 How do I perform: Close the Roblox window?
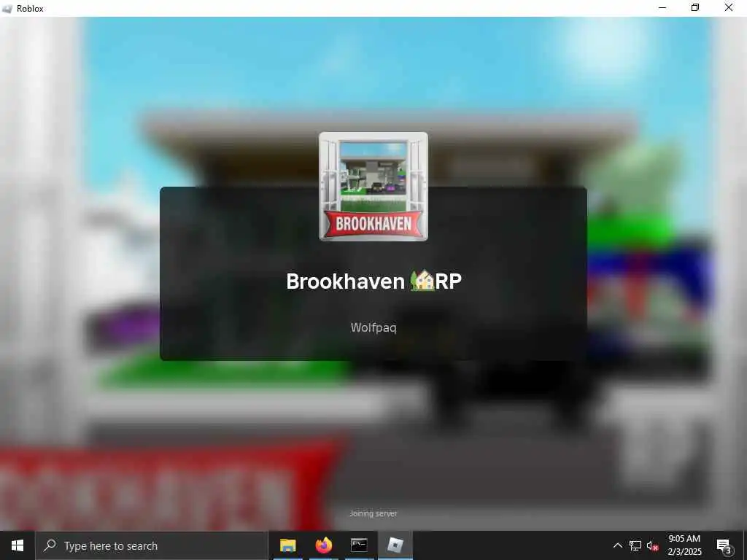tap(729, 8)
